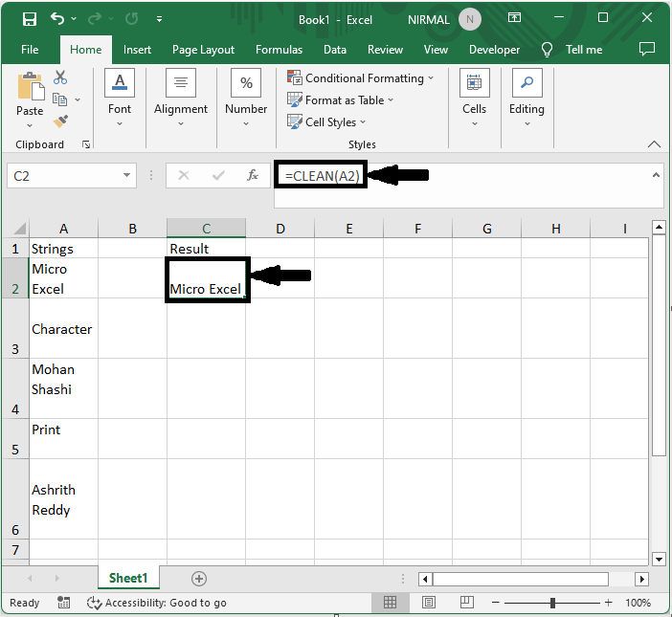The height and width of the screenshot is (617, 672).
Task: Open the Editing group button
Action: coord(526,99)
